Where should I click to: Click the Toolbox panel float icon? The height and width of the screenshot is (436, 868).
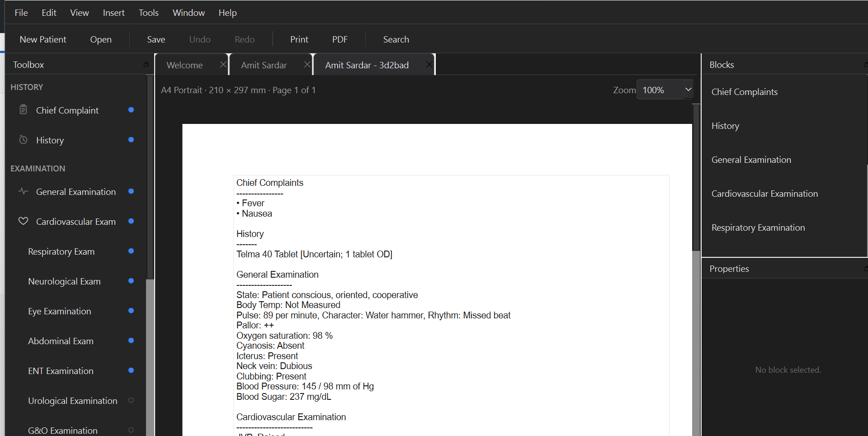pos(146,65)
